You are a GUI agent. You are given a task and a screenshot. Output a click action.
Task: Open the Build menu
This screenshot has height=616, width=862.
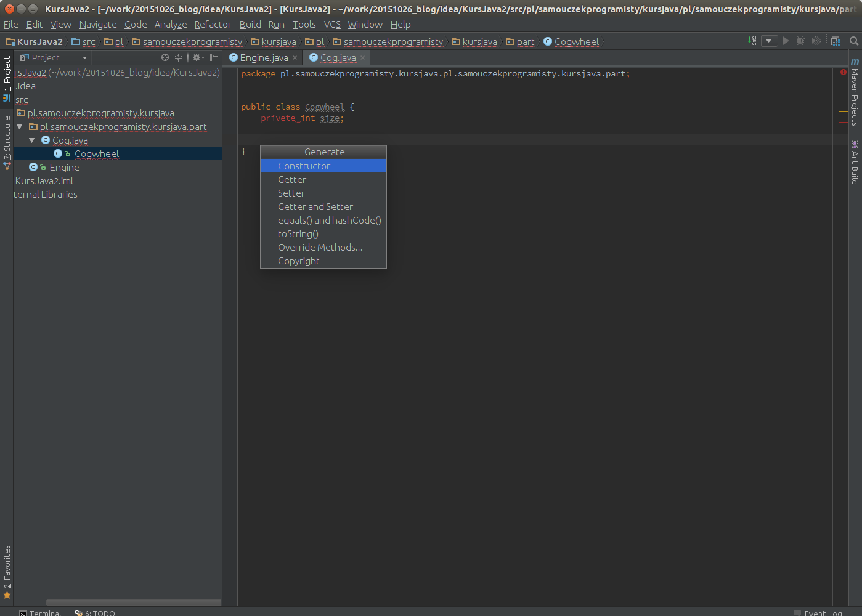[x=250, y=24]
